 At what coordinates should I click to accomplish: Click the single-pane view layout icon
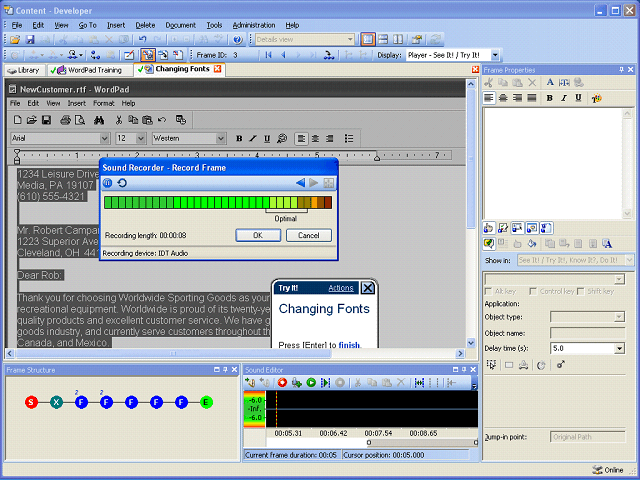coord(368,40)
